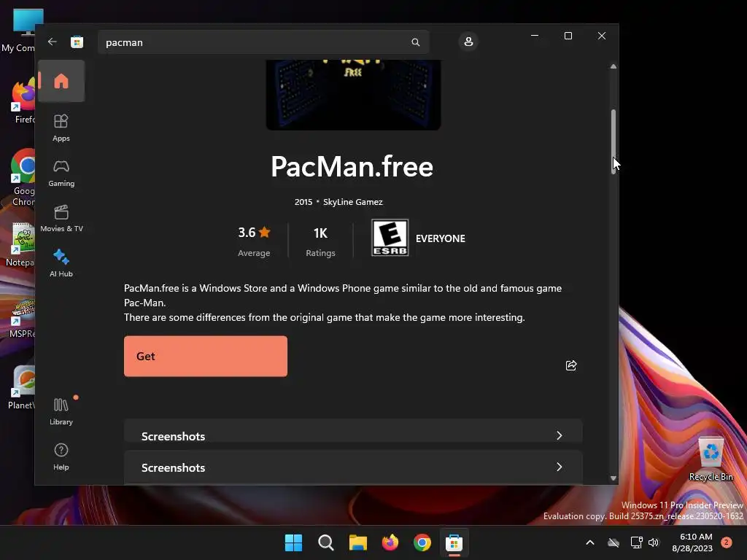Click Microsoft Store icon on taskbar

click(454, 542)
